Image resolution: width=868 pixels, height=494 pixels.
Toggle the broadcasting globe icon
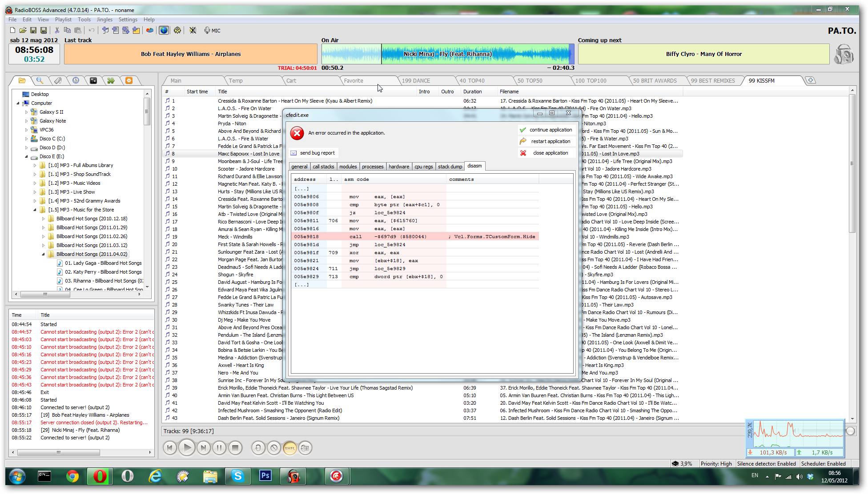click(164, 30)
